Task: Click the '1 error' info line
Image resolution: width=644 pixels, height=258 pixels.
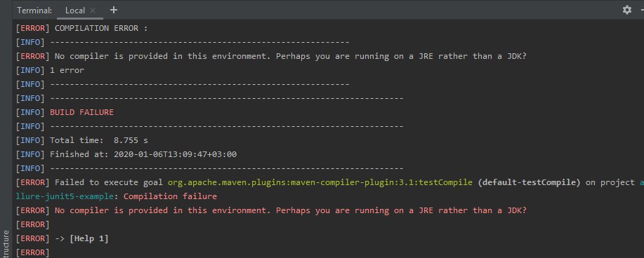Action: [x=50, y=70]
